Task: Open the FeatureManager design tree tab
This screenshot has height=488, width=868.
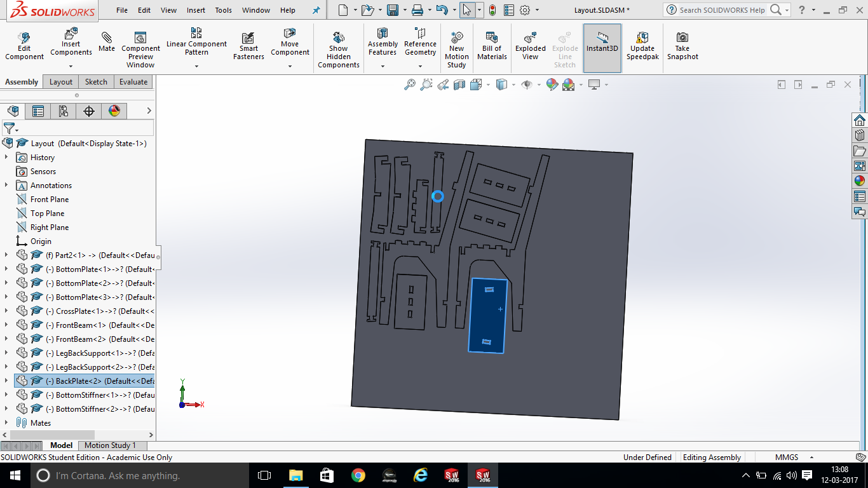Action: click(13, 111)
